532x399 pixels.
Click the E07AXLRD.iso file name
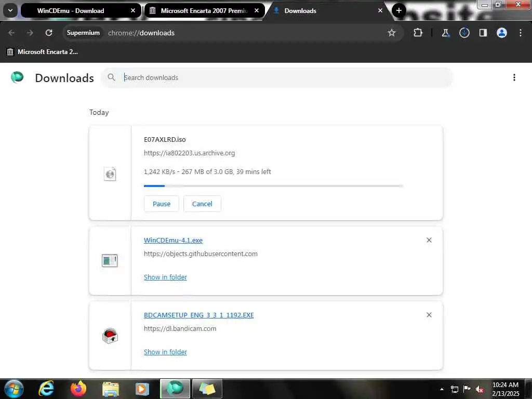click(x=165, y=139)
